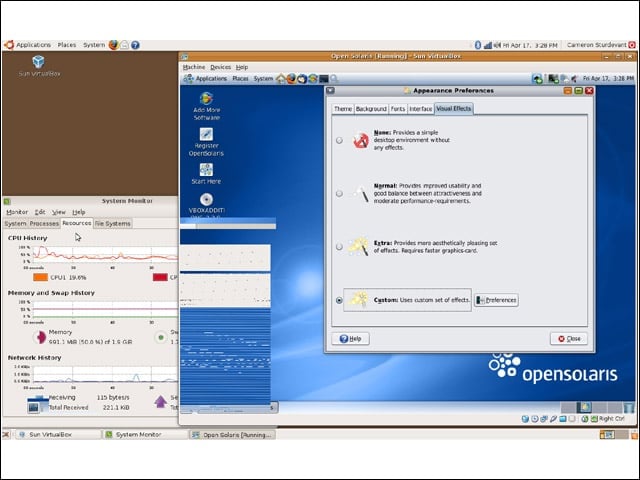Click the System Monitor taskbar button

(145, 435)
